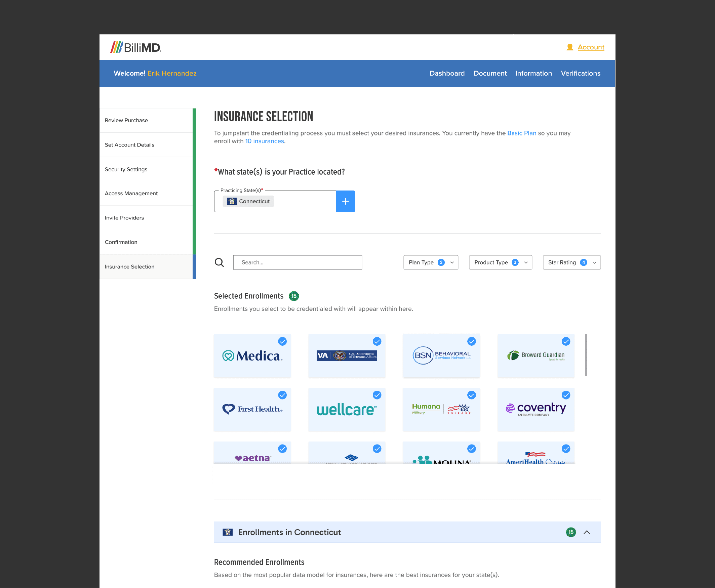The image size is (715, 588).
Task: Open the Plan Type filter dropdown
Action: tap(430, 262)
